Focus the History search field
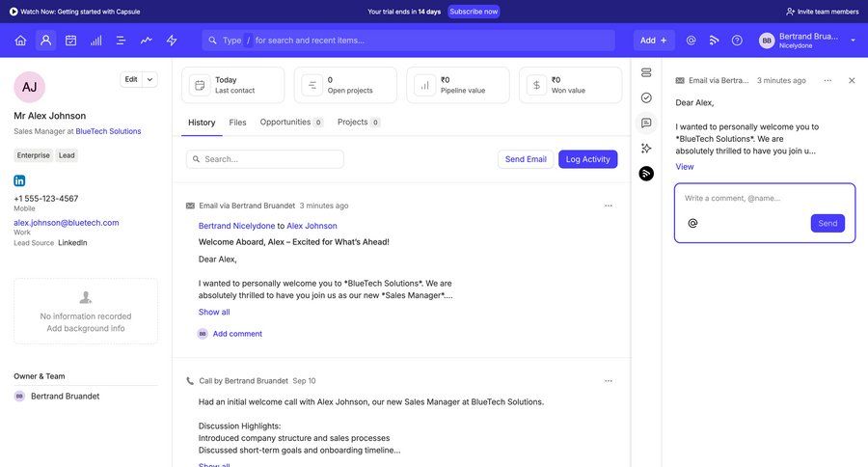 click(x=265, y=159)
